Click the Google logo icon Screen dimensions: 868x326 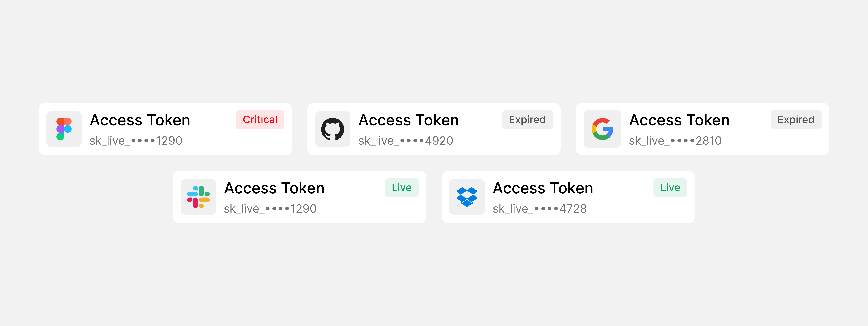coord(602,129)
